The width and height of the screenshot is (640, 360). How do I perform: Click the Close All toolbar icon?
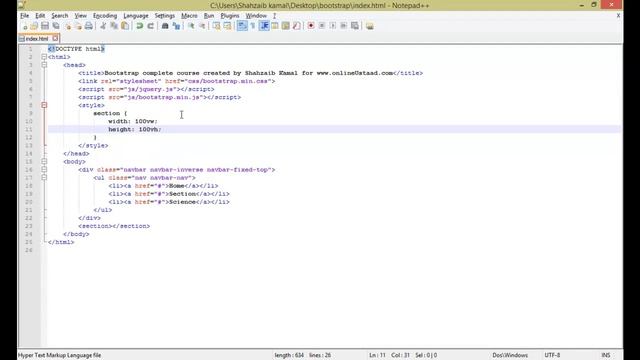point(78,26)
